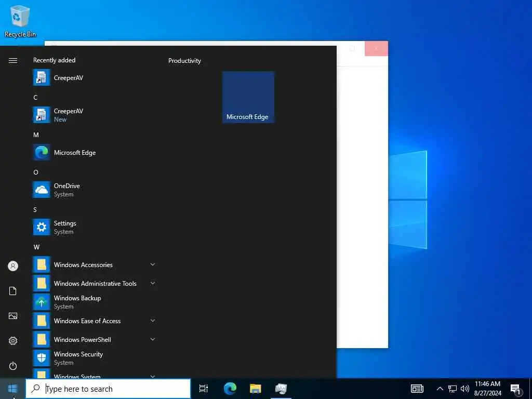Click the taskbar search box

(x=108, y=389)
